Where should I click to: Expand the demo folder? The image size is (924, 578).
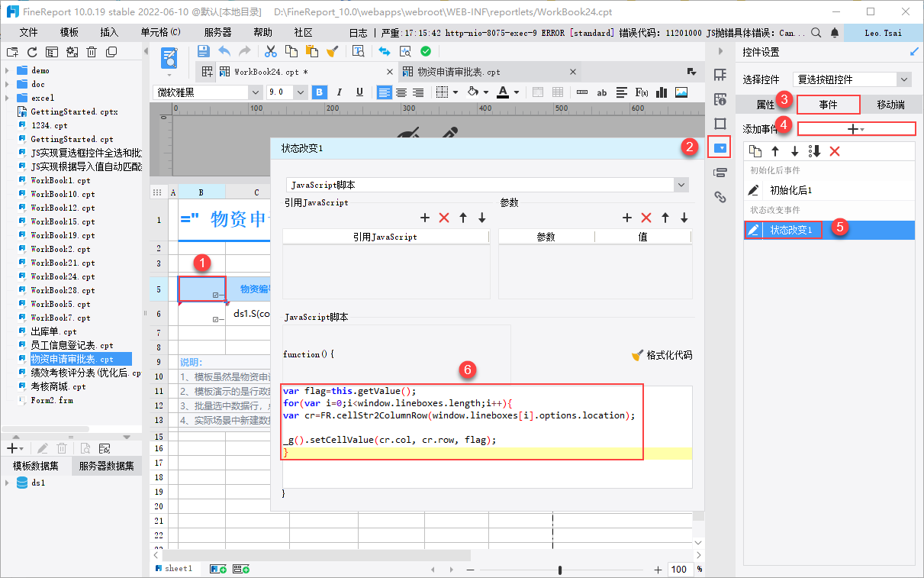point(7,70)
